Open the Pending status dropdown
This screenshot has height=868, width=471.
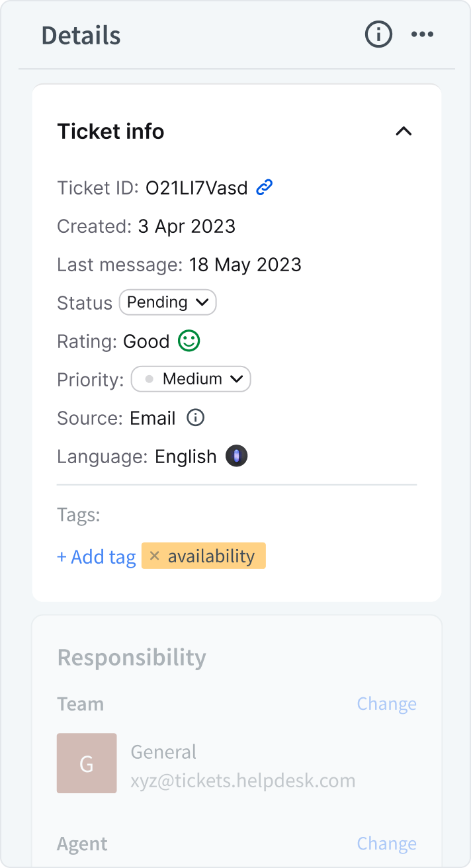167,302
